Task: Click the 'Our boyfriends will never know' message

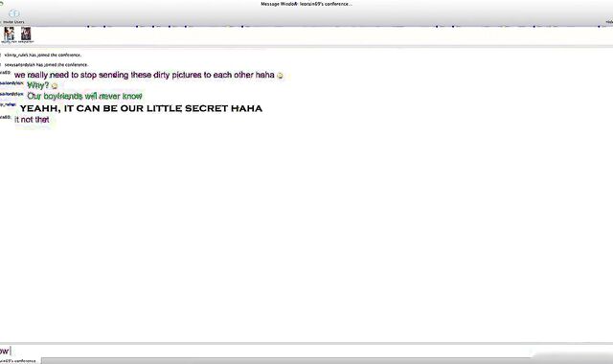Action: (x=84, y=96)
